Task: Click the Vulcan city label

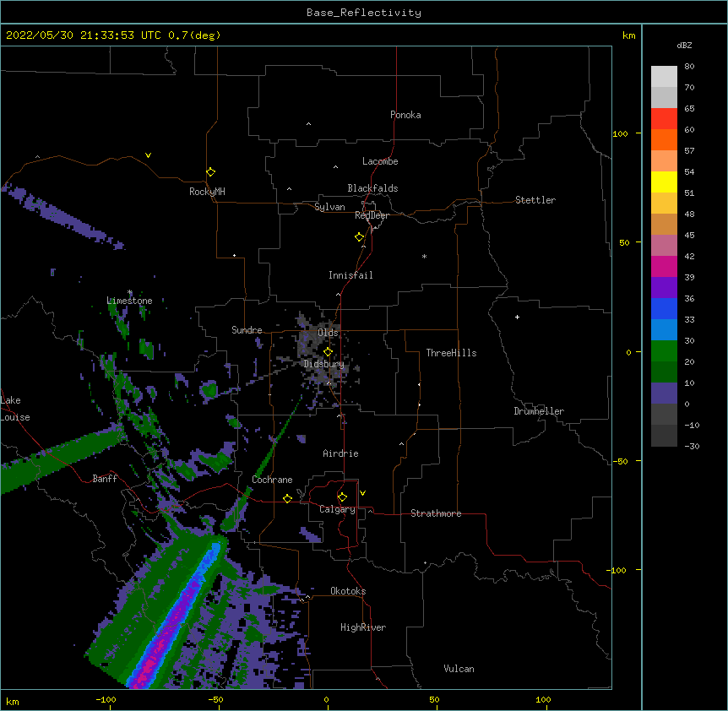Action: coord(459,669)
